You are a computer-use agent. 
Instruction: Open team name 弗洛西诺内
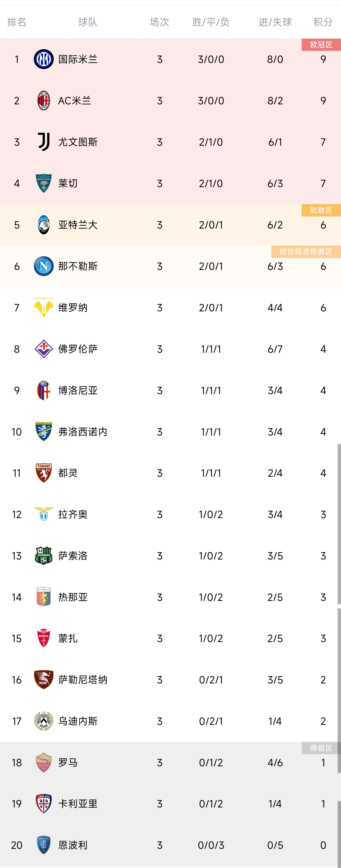[83, 432]
